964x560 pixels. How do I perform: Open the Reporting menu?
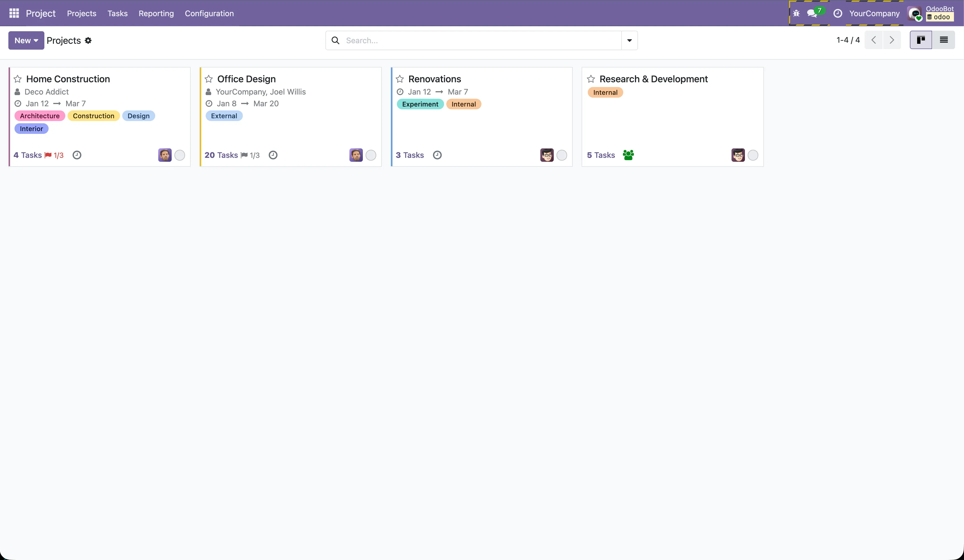tap(156, 13)
